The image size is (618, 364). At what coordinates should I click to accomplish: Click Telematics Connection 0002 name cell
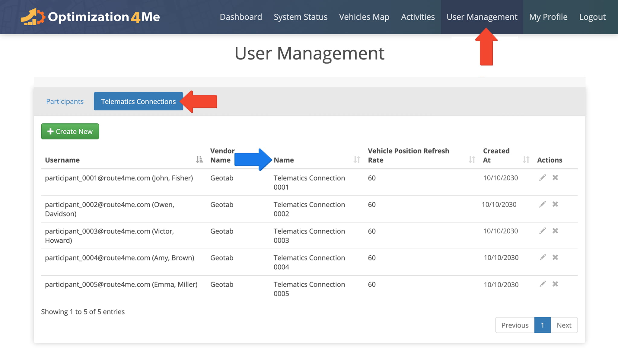pos(309,209)
